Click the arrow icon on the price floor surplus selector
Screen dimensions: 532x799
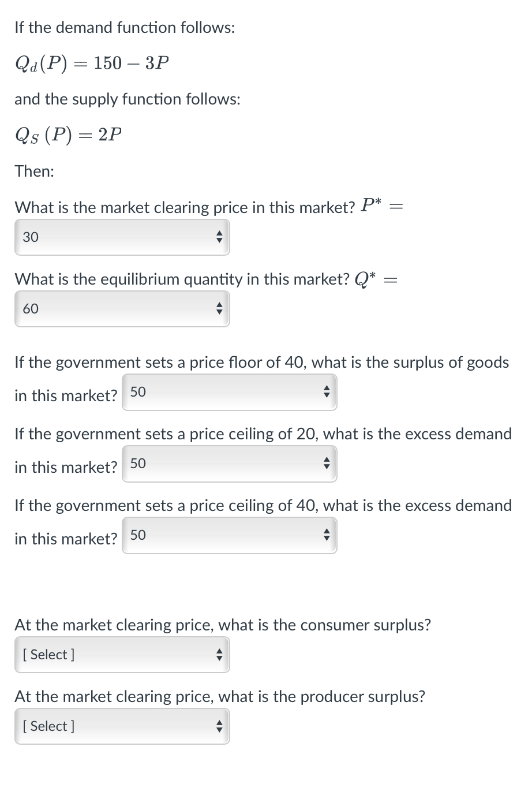(x=326, y=393)
